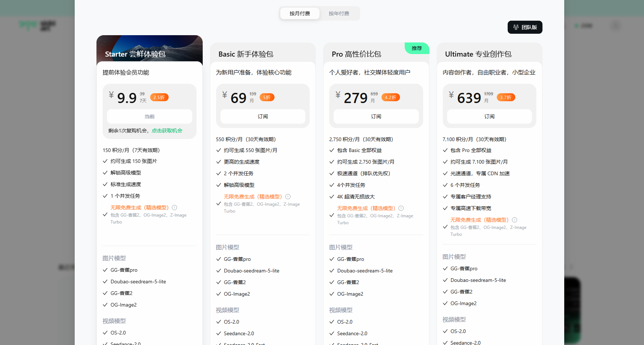644x345 pixels.
Task: Switch to 按月付费 monthly billing tab
Action: (x=300, y=13)
